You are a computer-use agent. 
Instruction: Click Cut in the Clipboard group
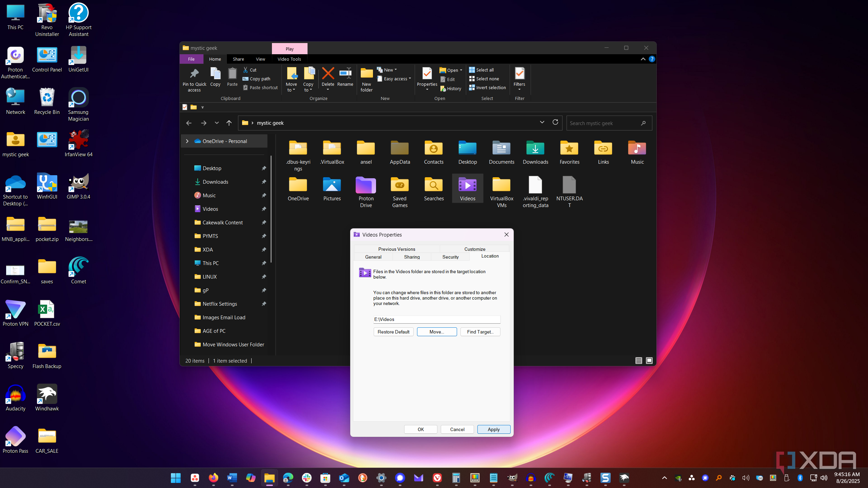[x=250, y=70]
